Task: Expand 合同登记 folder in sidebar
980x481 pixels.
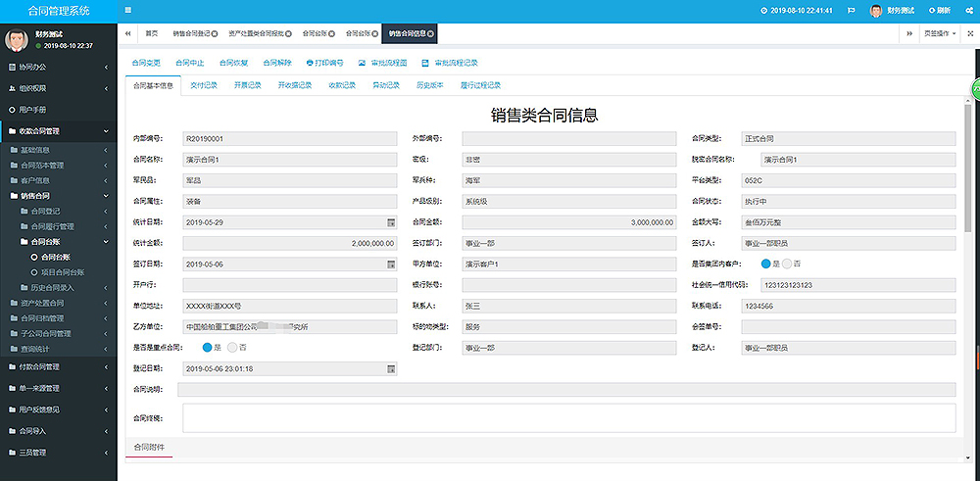Action: [x=58, y=212]
